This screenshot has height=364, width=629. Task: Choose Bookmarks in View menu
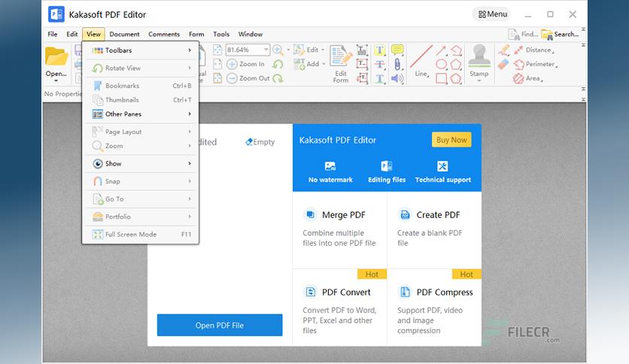141,86
